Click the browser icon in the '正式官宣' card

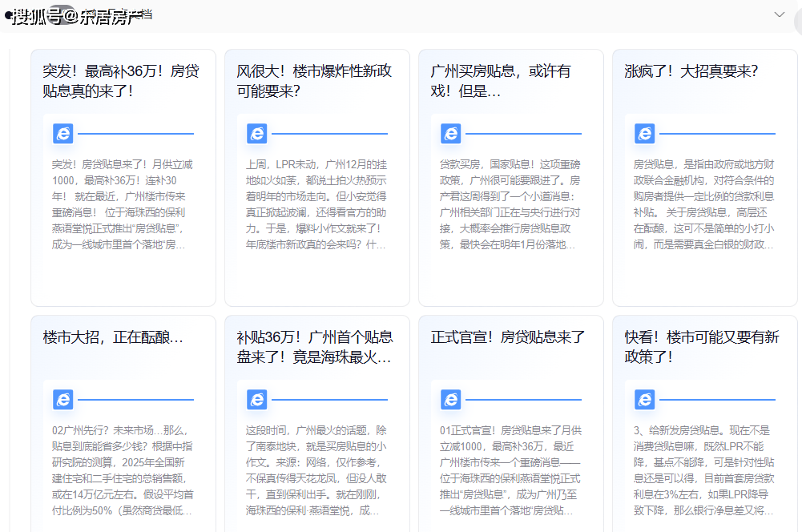pos(451,400)
